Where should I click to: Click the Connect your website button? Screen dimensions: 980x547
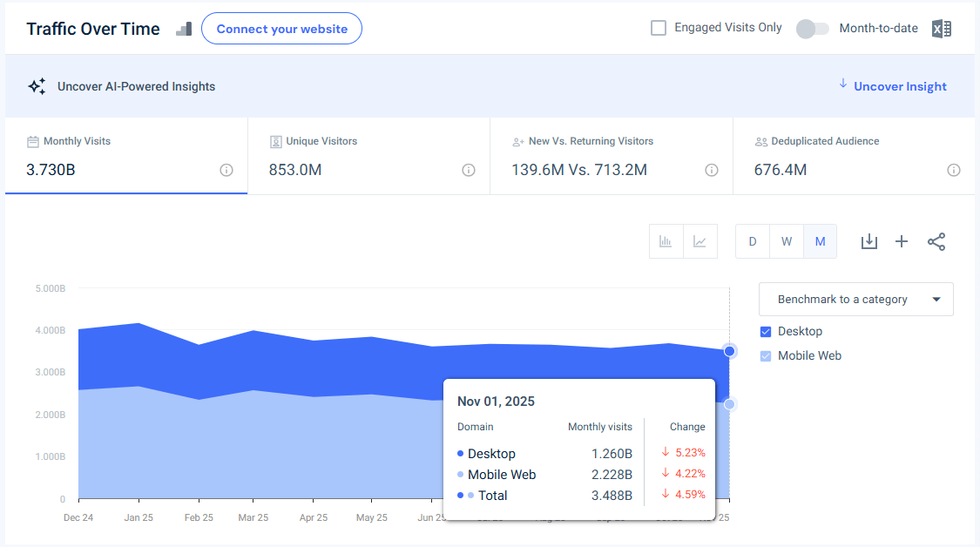pyautogui.click(x=281, y=28)
